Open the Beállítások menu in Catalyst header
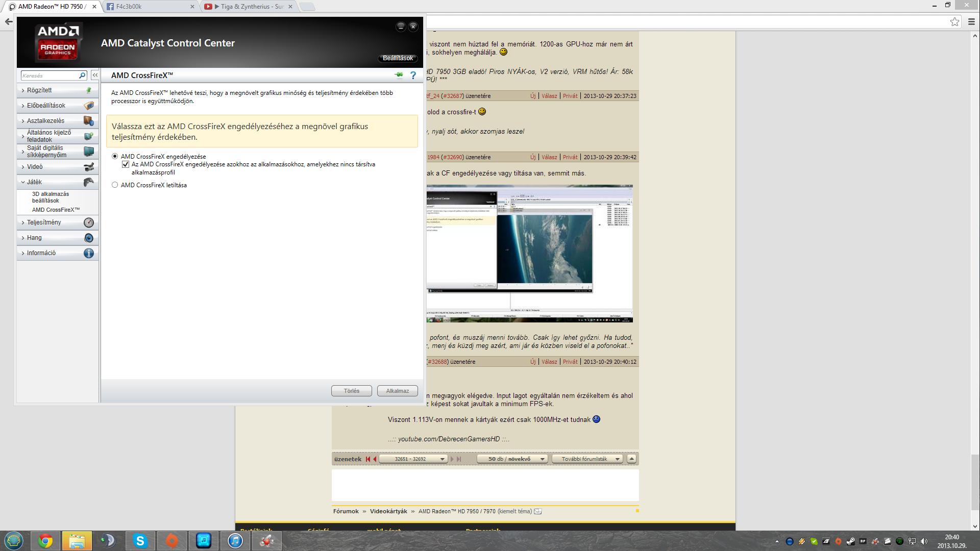980x551 pixels. [x=398, y=58]
